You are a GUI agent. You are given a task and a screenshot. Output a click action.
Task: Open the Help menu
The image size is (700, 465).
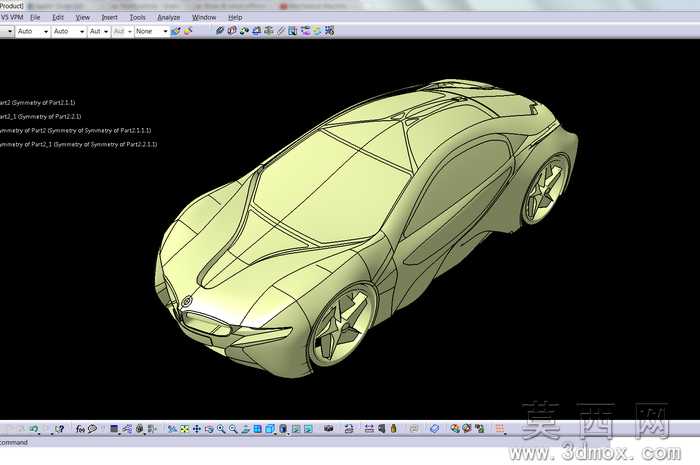point(235,17)
